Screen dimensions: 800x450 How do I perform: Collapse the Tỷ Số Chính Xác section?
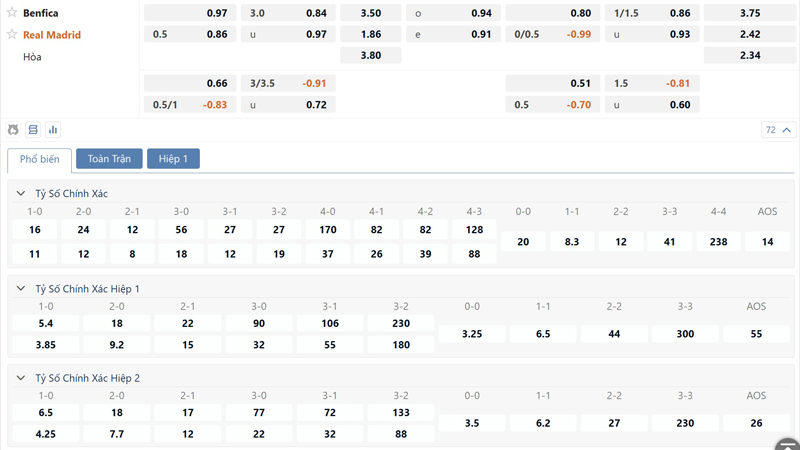coord(21,193)
